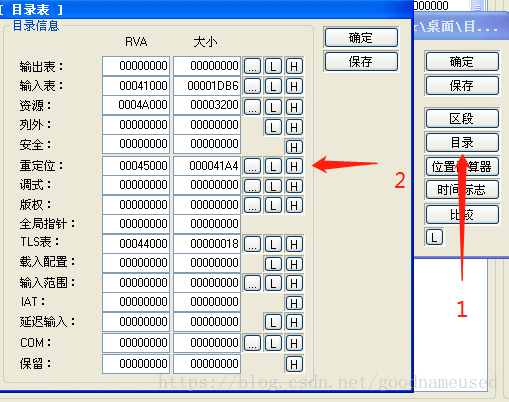Image resolution: width=509 pixels, height=402 pixels.
Task: Click the 安全 RVA field
Action: pyautogui.click(x=136, y=144)
